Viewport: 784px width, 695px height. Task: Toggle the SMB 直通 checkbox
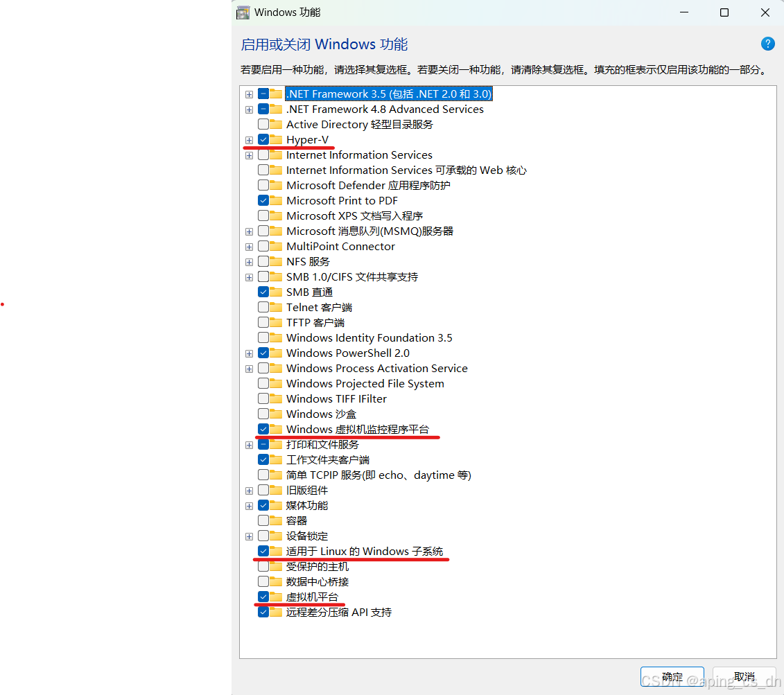(x=263, y=292)
